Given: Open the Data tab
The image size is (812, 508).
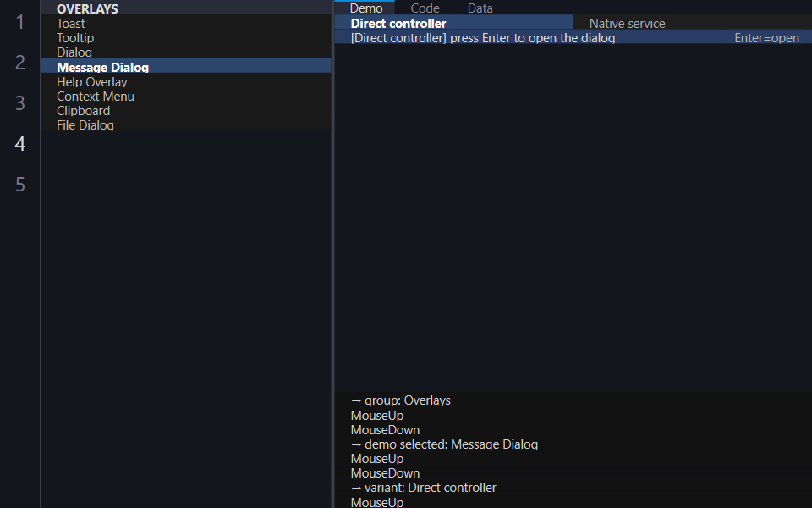Looking at the screenshot, I should tap(480, 8).
